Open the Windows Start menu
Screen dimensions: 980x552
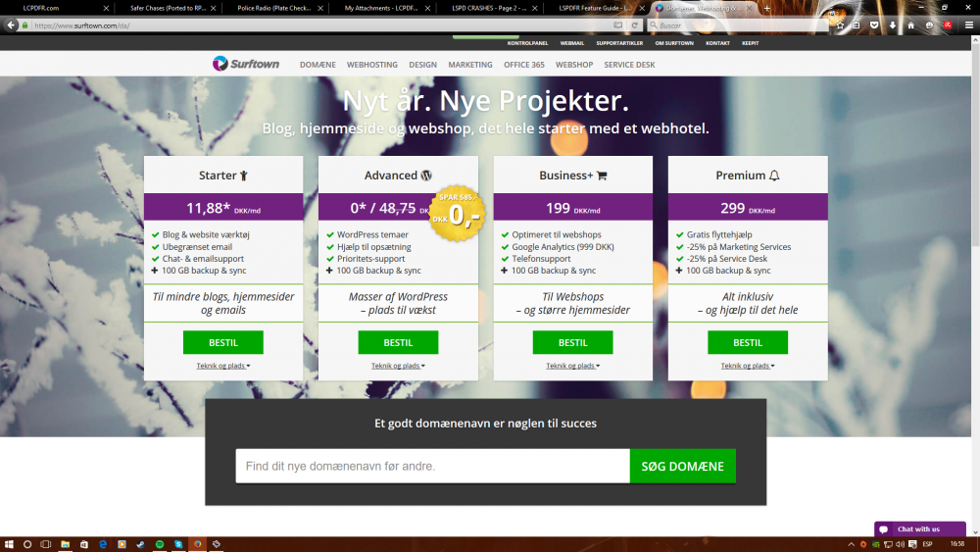[9, 544]
